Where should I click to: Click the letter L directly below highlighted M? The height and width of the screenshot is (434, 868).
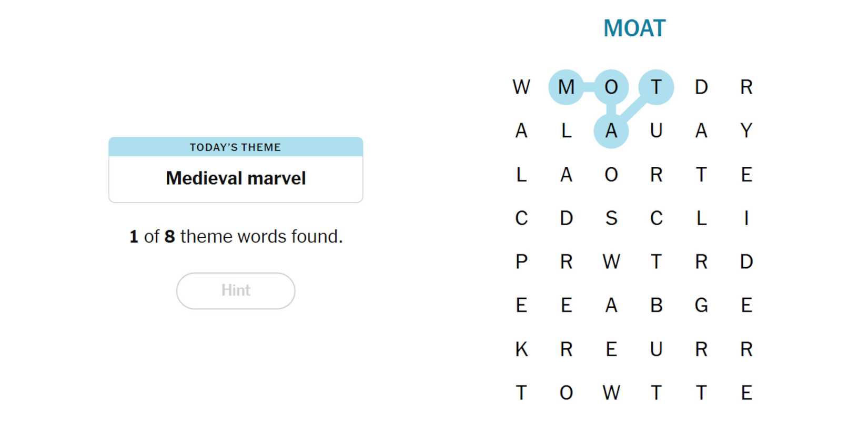[566, 130]
